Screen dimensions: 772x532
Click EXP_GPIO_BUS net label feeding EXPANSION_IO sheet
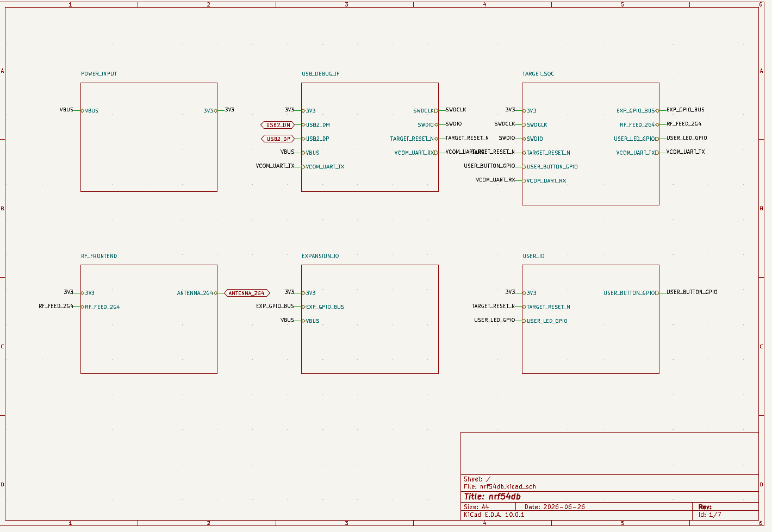(275, 306)
